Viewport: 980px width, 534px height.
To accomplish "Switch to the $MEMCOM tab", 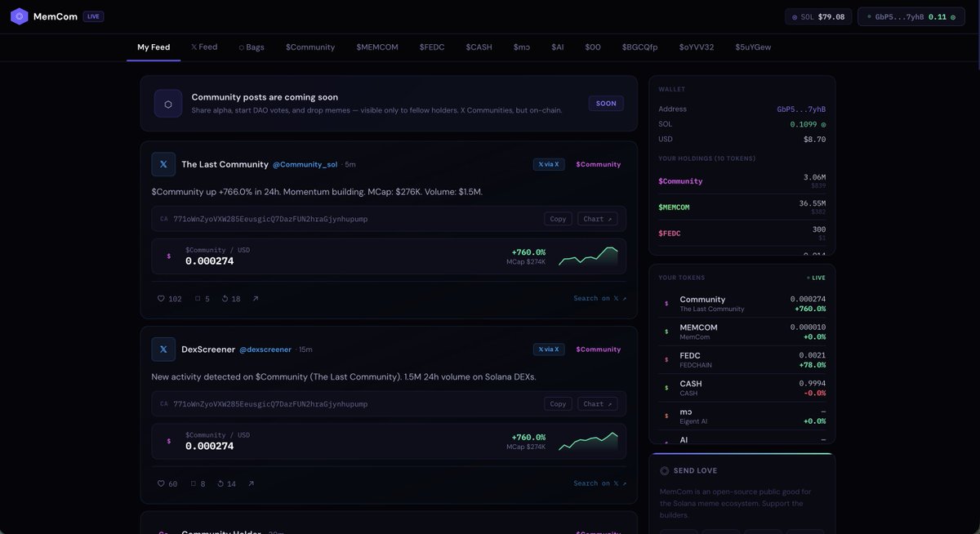I will click(377, 47).
